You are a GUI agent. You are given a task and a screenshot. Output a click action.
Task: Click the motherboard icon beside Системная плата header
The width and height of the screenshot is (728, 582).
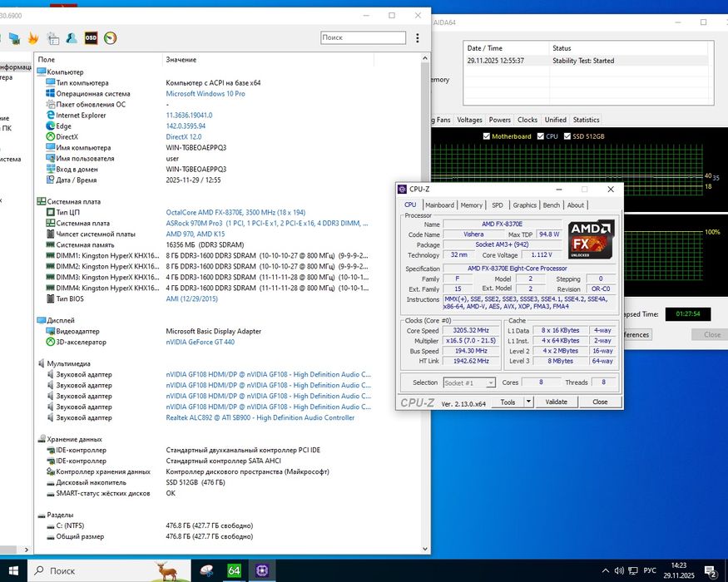pos(42,201)
